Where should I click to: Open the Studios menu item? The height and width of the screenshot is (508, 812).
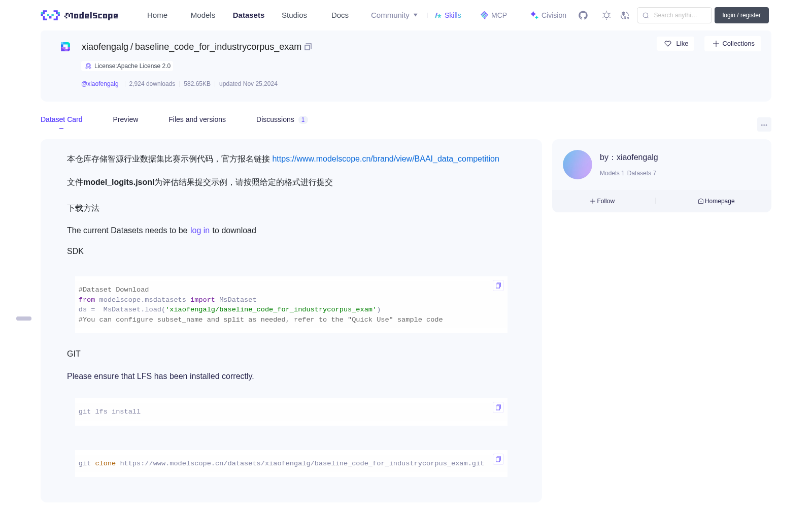click(294, 15)
